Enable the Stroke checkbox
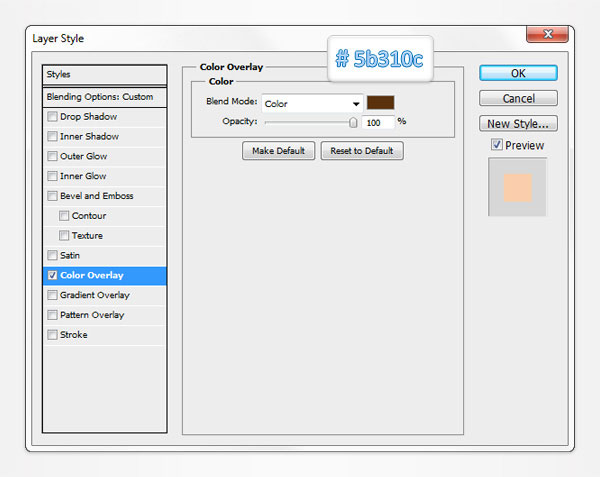This screenshot has width=600, height=477. coord(52,335)
